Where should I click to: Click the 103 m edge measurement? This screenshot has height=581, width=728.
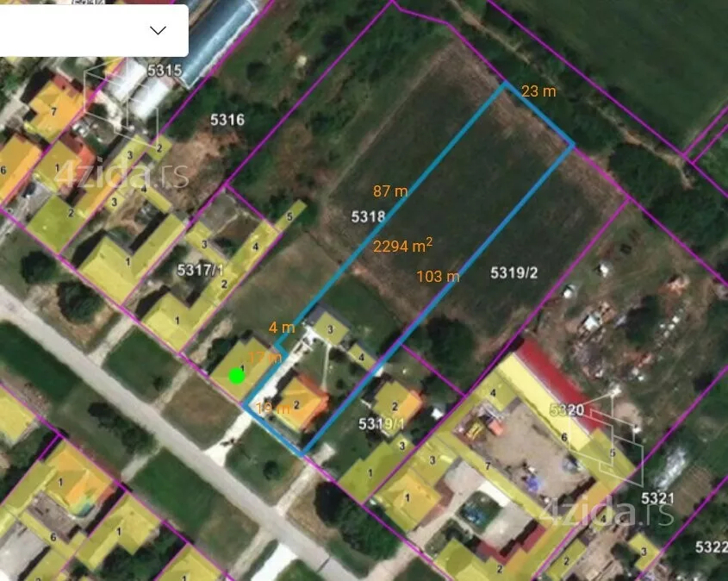(437, 277)
